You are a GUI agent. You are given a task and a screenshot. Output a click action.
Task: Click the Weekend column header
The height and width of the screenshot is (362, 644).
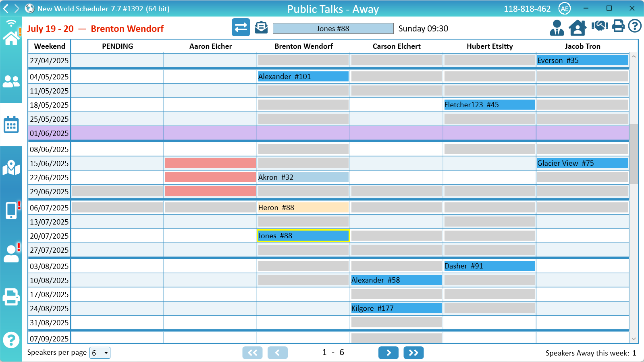coord(50,46)
